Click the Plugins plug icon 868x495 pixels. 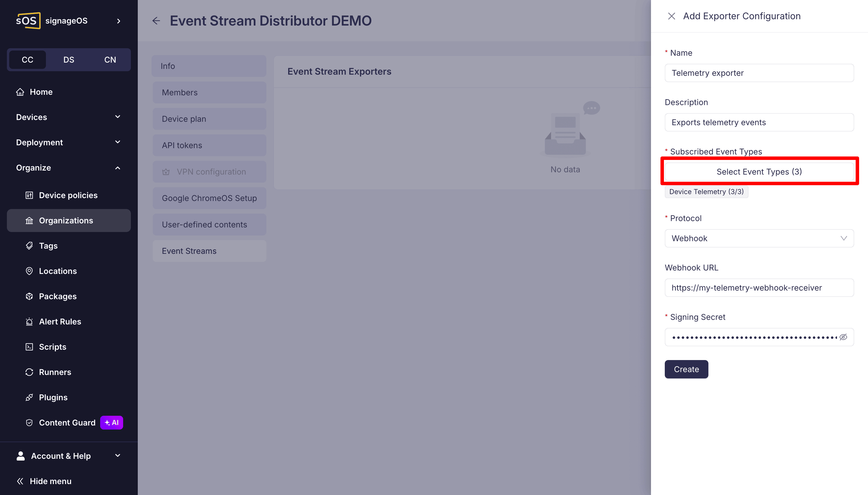pos(29,397)
